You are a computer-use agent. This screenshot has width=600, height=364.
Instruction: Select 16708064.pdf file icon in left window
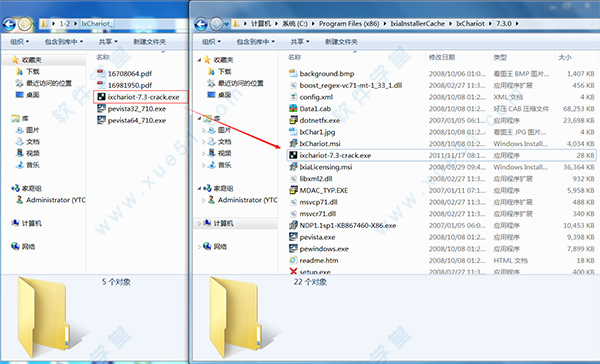coord(101,73)
